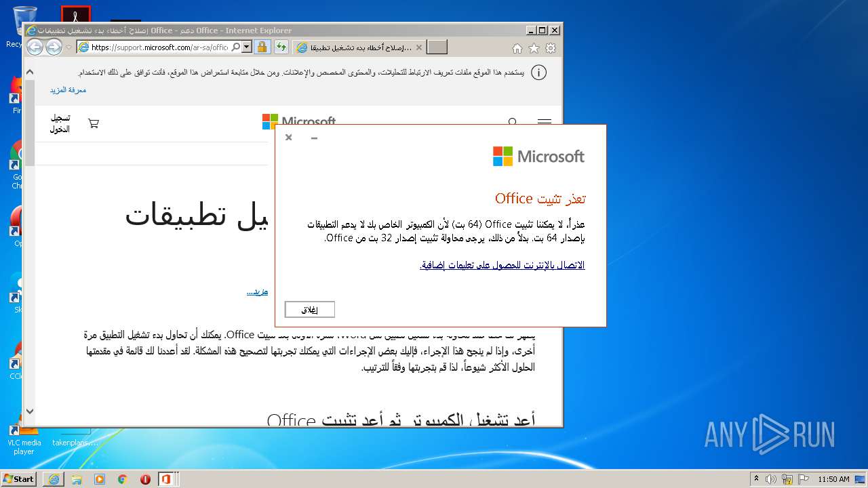Click the security lock icon

coord(262,47)
